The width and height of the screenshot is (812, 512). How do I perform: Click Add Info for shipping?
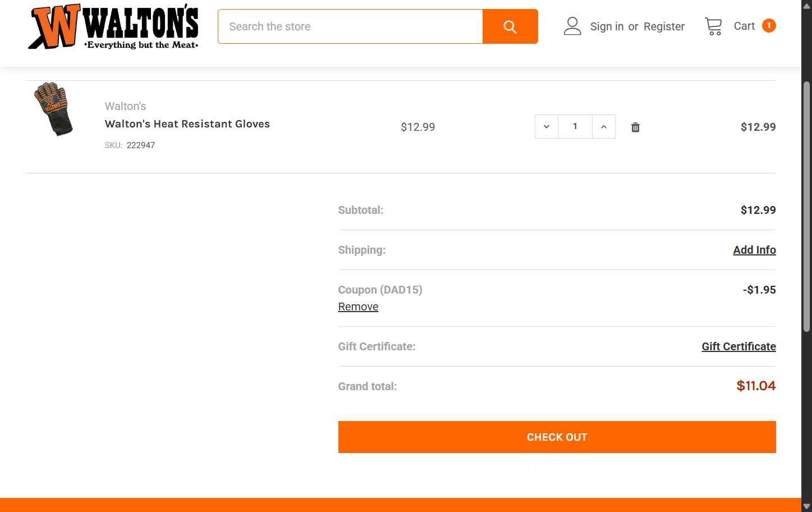coord(754,250)
